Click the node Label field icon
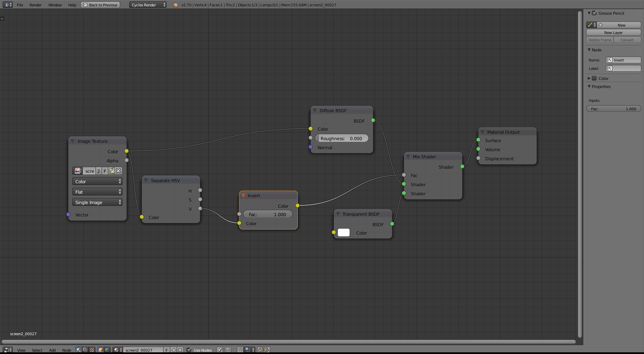644x354 pixels. (x=610, y=69)
